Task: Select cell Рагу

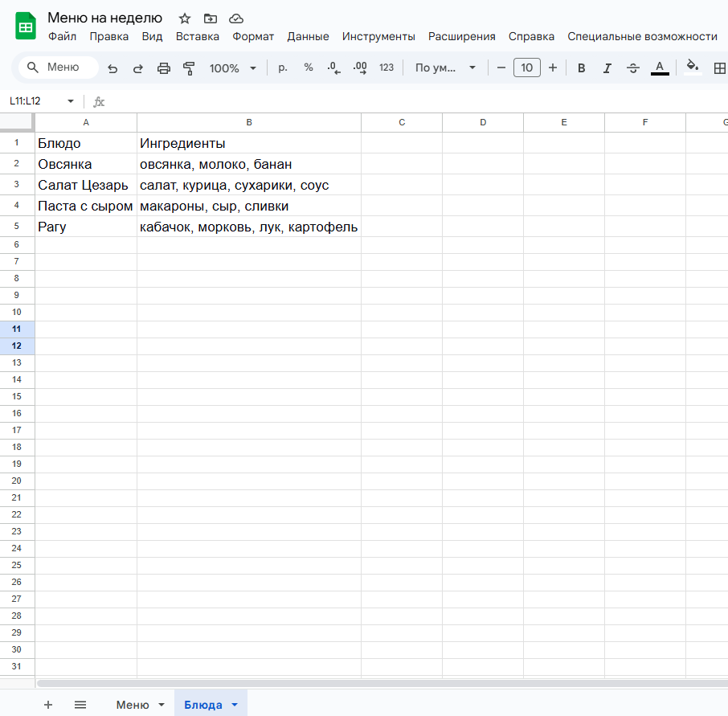Action: 86,227
